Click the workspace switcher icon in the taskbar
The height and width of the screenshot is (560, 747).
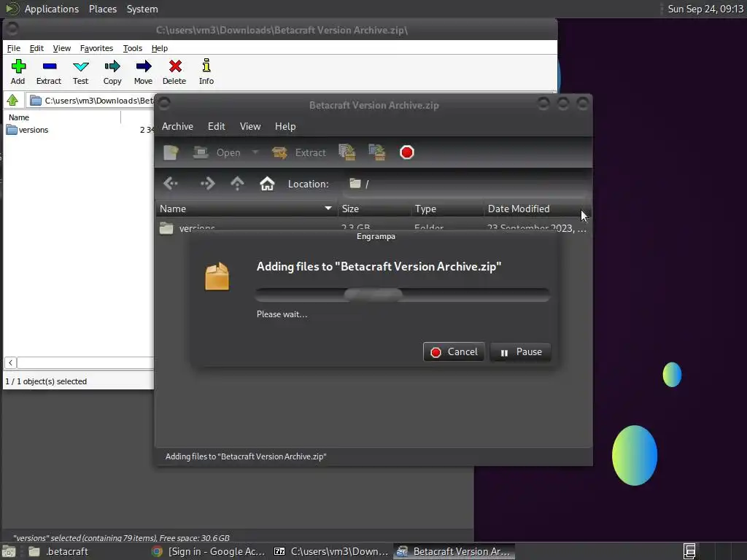pos(689,551)
